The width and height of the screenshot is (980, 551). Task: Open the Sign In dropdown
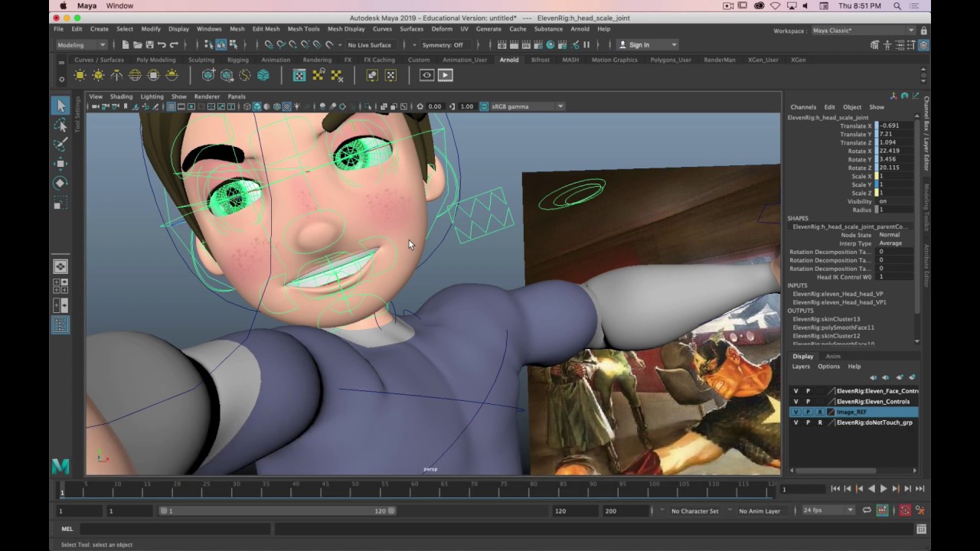(647, 44)
